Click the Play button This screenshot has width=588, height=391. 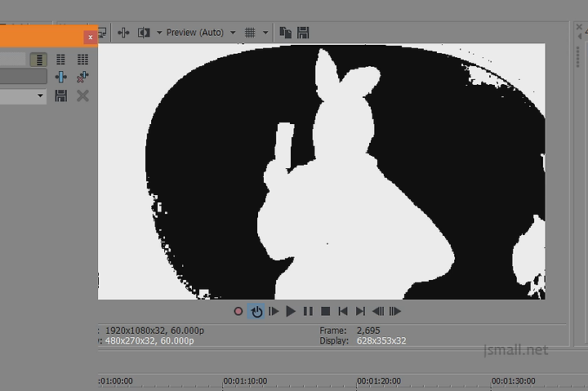coord(291,312)
